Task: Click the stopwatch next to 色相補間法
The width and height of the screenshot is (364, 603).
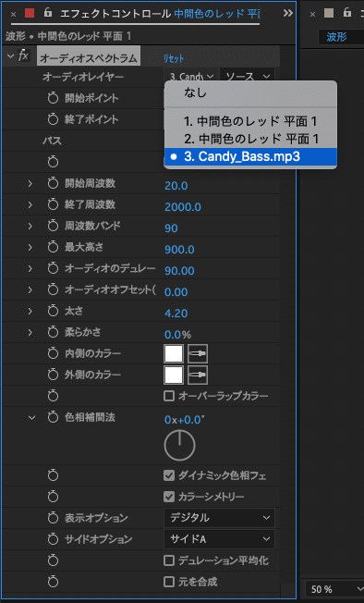Action: (x=53, y=417)
